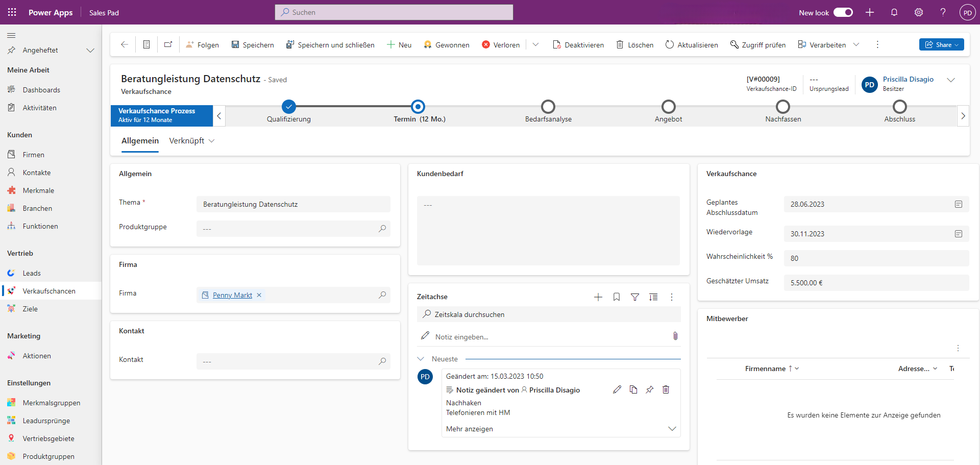Click the Wahrscheinlichkeit % field
The image size is (980, 465).
[876, 258]
